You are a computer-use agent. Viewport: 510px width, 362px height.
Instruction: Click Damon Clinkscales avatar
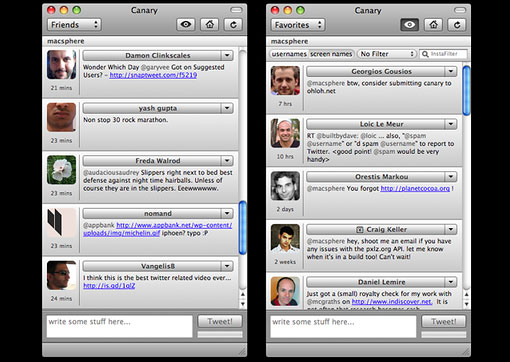(61, 65)
